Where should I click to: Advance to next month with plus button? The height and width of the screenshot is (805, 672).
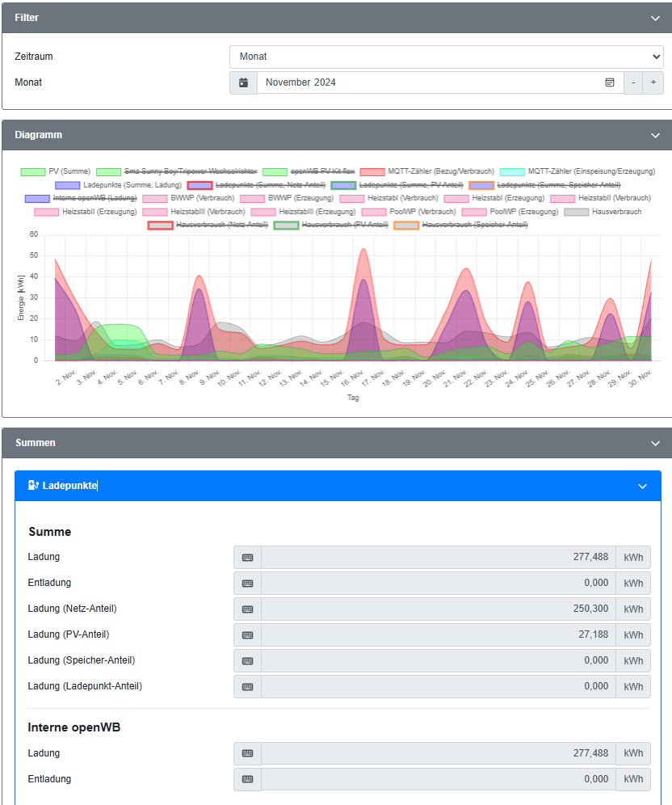(x=653, y=82)
